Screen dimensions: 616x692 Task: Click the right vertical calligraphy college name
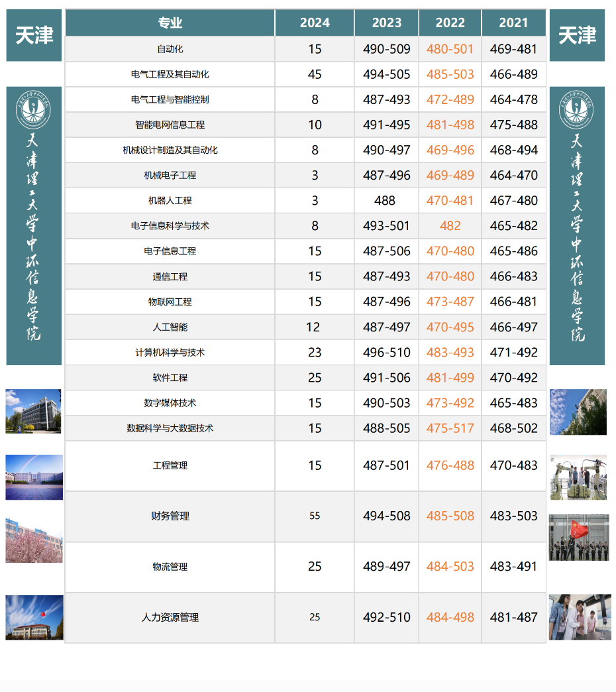coord(577,237)
